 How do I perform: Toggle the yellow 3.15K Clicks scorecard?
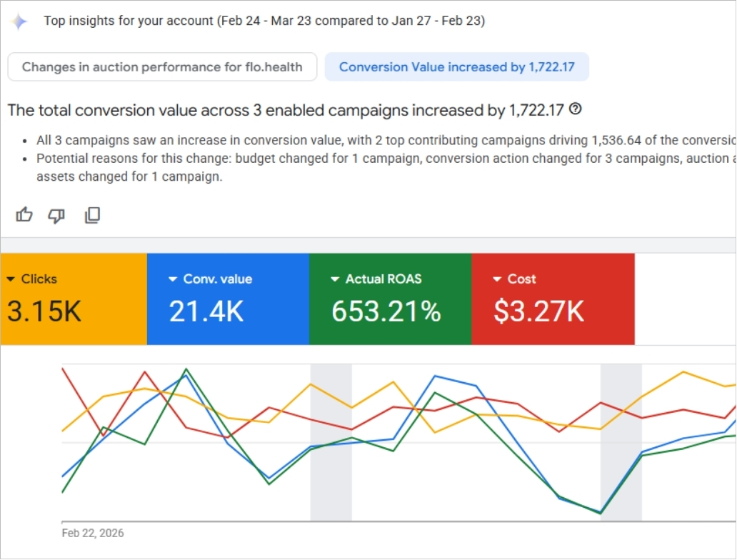pos(73,300)
